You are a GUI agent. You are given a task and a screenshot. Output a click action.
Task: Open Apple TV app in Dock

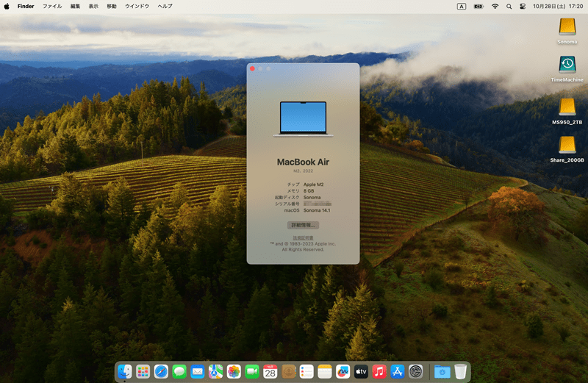(x=361, y=372)
